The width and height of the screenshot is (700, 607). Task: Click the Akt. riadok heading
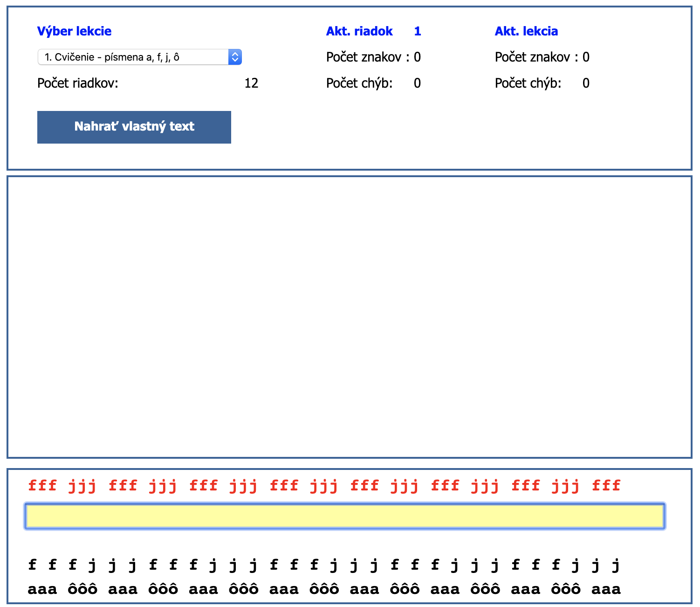click(x=359, y=31)
